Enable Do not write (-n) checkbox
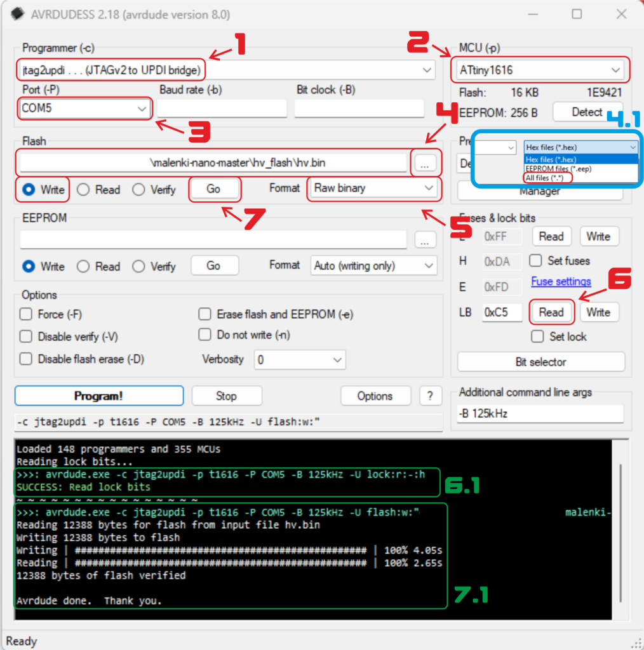Image resolution: width=644 pixels, height=650 pixels. click(245, 335)
